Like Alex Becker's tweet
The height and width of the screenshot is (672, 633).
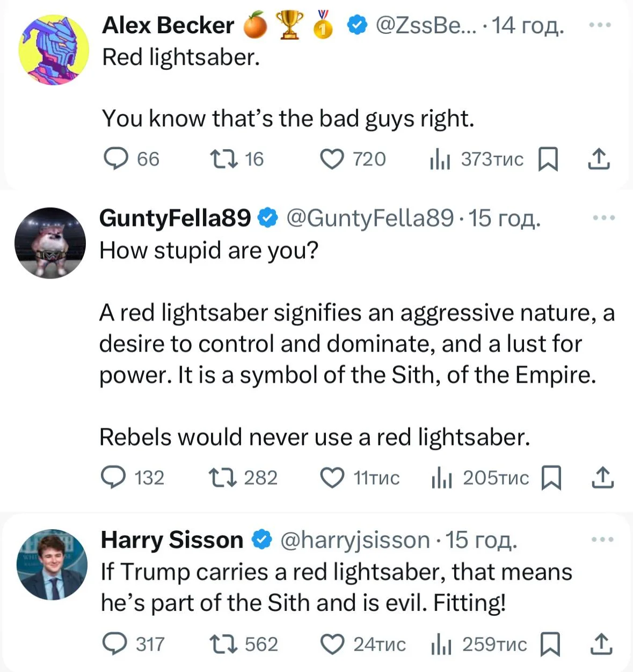332,159
